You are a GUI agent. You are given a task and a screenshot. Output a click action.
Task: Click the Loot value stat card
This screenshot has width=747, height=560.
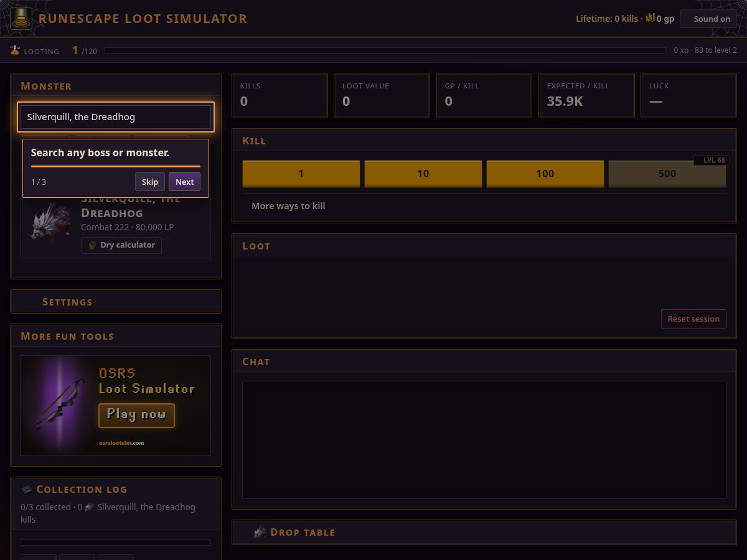pyautogui.click(x=382, y=95)
